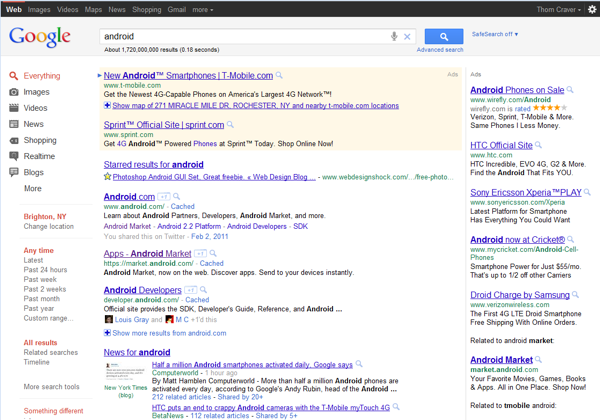
Task: Preview HTC Official Site ad magnifier icon
Action: (x=538, y=145)
